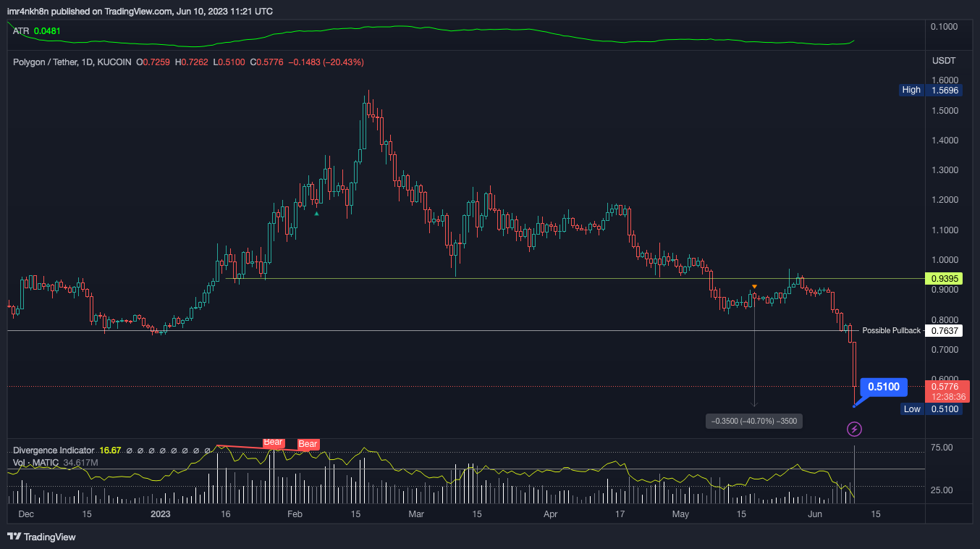Viewport: 980px width, 549px height.
Task: Click the 12:38:36 bar countdown
Action: (x=947, y=397)
